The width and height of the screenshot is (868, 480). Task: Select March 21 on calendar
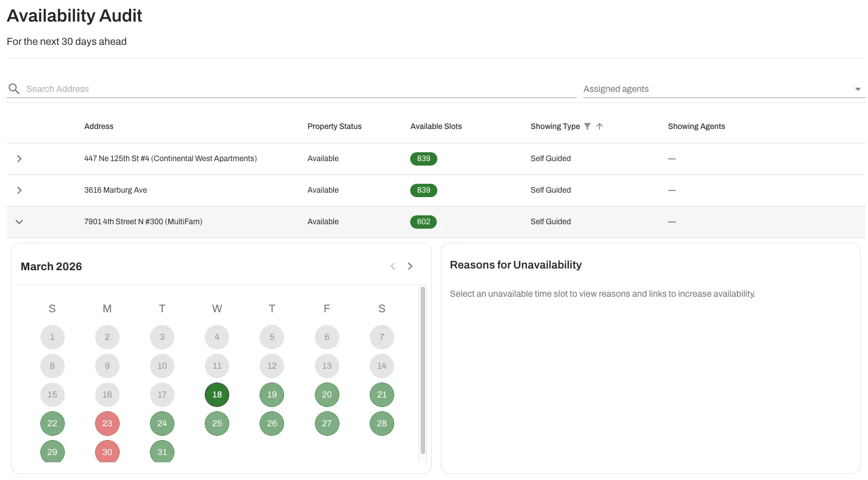click(x=382, y=395)
